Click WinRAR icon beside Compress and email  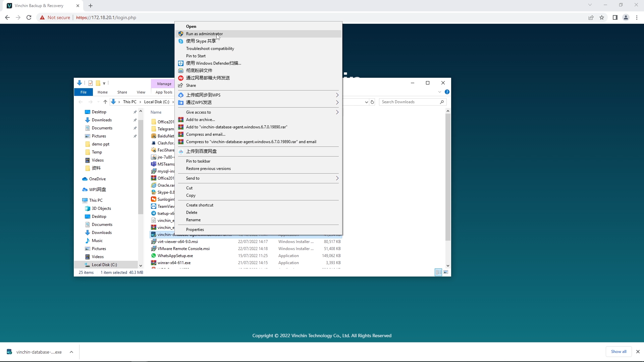(181, 134)
